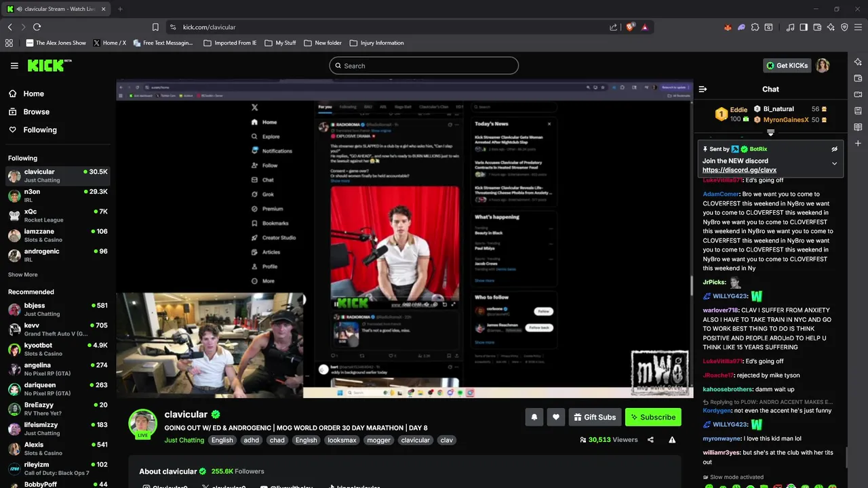Viewport: 868px width, 488px height.
Task: Open the hamburger menu beside the Kick logo
Action: 14,66
